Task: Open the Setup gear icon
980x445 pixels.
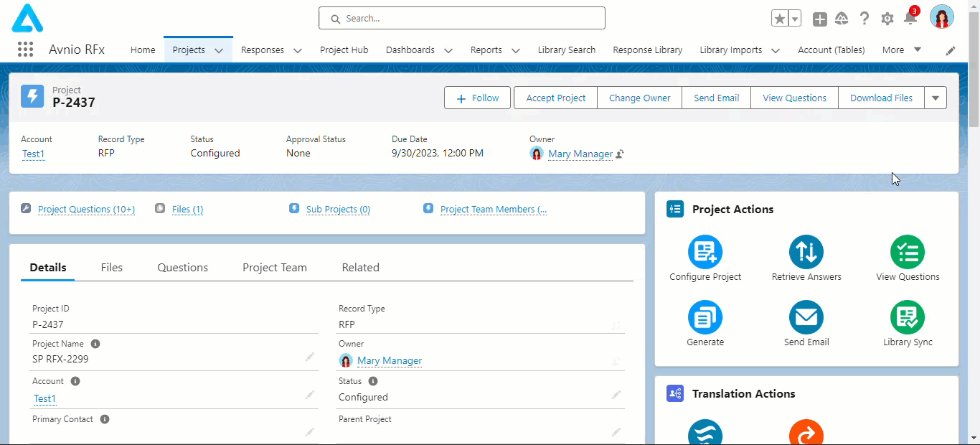Action: point(887,19)
